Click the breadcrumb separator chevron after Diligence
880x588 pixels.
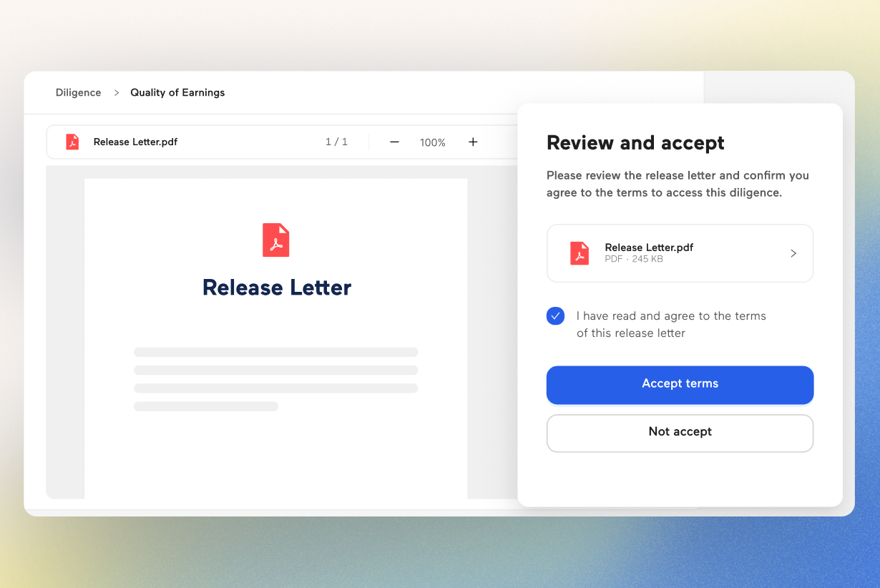point(116,93)
